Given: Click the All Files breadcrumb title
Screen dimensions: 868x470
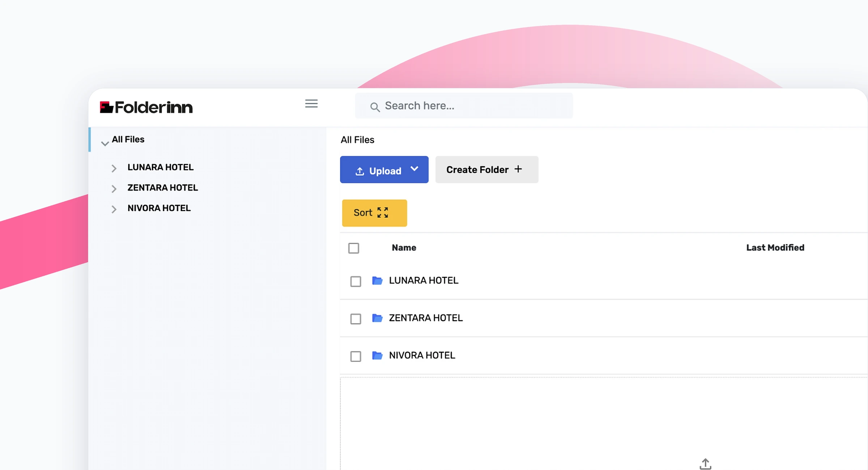Looking at the screenshot, I should coord(357,140).
